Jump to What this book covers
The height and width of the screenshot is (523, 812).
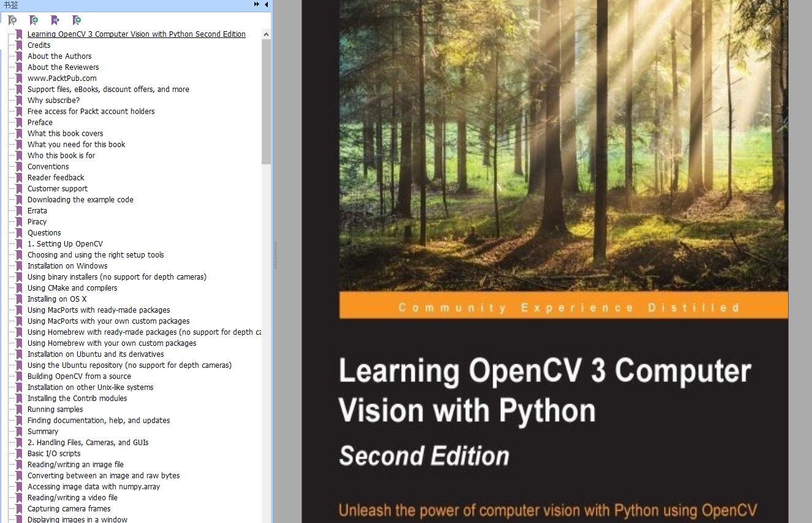pos(65,134)
